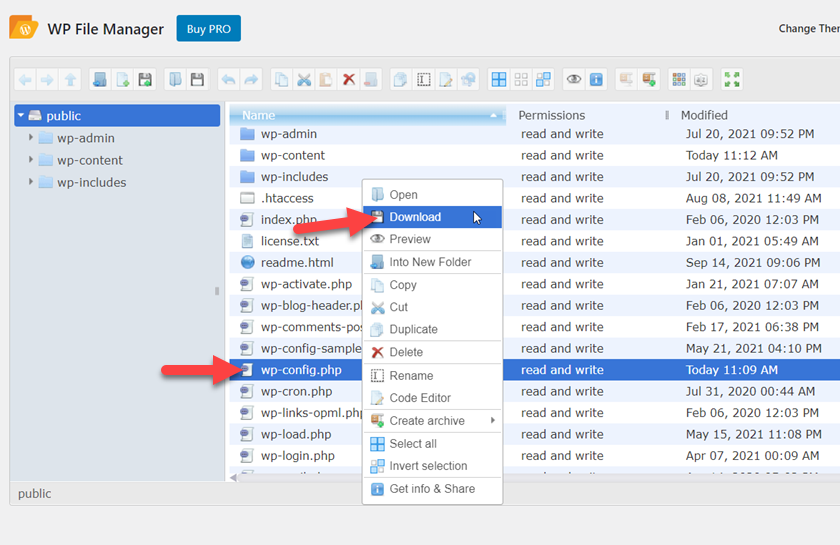The image size is (840, 545).
Task: Choose Code Editor from context menu
Action: pos(432,398)
